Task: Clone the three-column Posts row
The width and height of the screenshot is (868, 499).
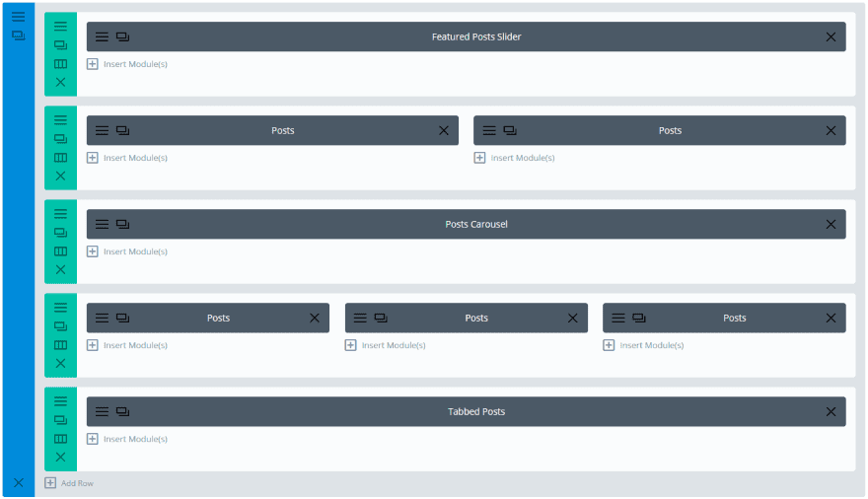Action: (60, 325)
